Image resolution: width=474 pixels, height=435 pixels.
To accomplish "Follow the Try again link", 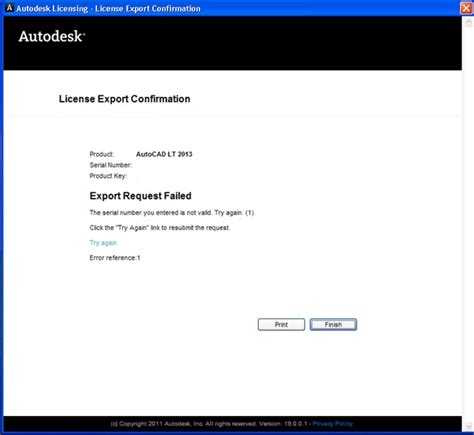I will (x=103, y=243).
